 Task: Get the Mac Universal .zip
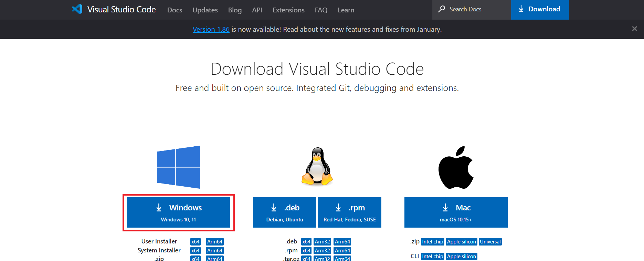(490, 242)
